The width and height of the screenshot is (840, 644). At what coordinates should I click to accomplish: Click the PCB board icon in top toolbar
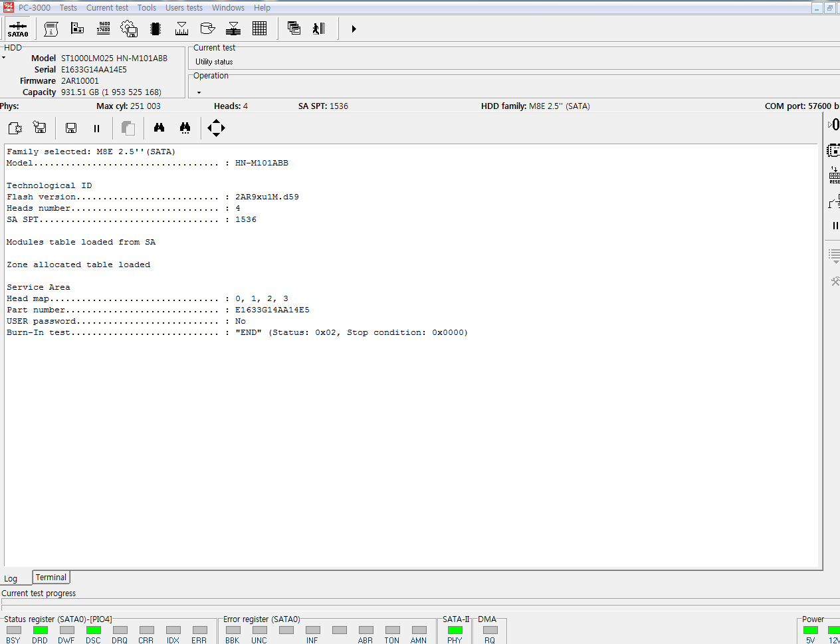coord(77,29)
